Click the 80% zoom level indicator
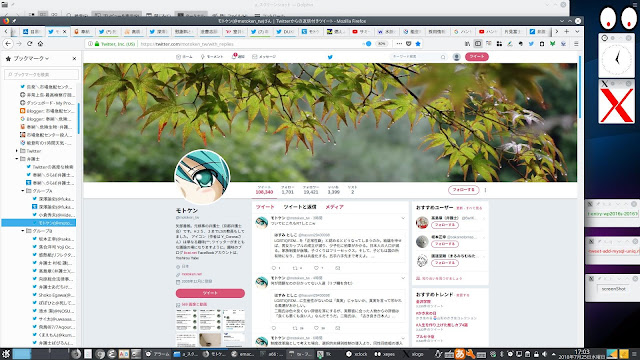 point(381,44)
